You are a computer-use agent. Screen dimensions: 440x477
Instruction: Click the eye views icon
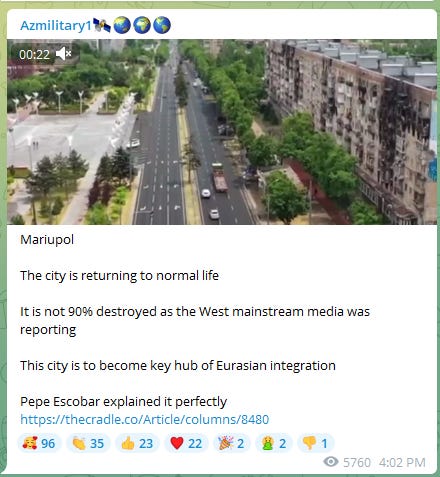click(331, 462)
